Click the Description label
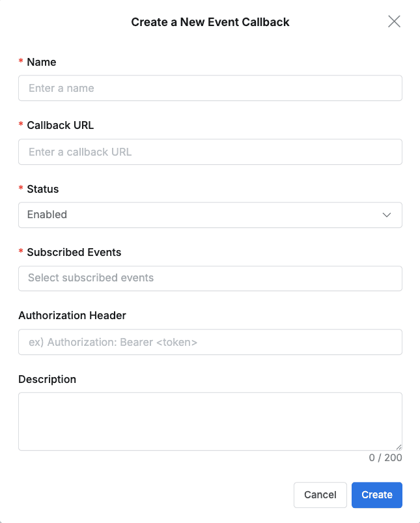The height and width of the screenshot is (523, 420). [48, 379]
